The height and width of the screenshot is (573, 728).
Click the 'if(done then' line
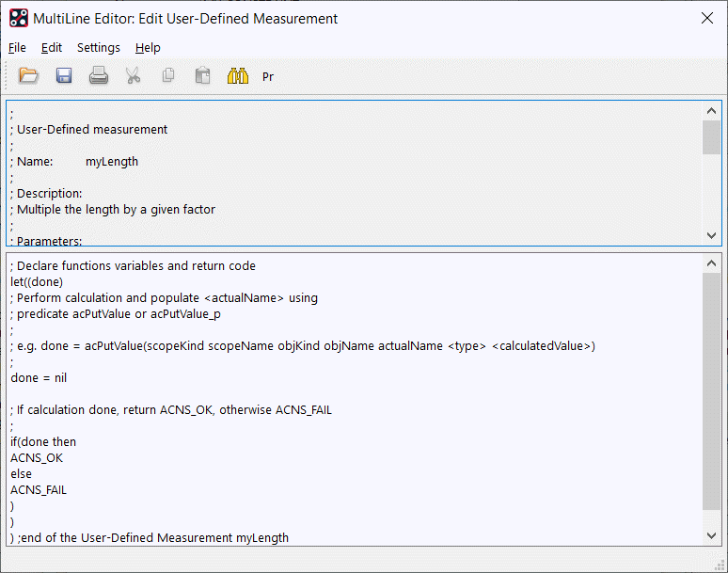pyautogui.click(x=43, y=442)
